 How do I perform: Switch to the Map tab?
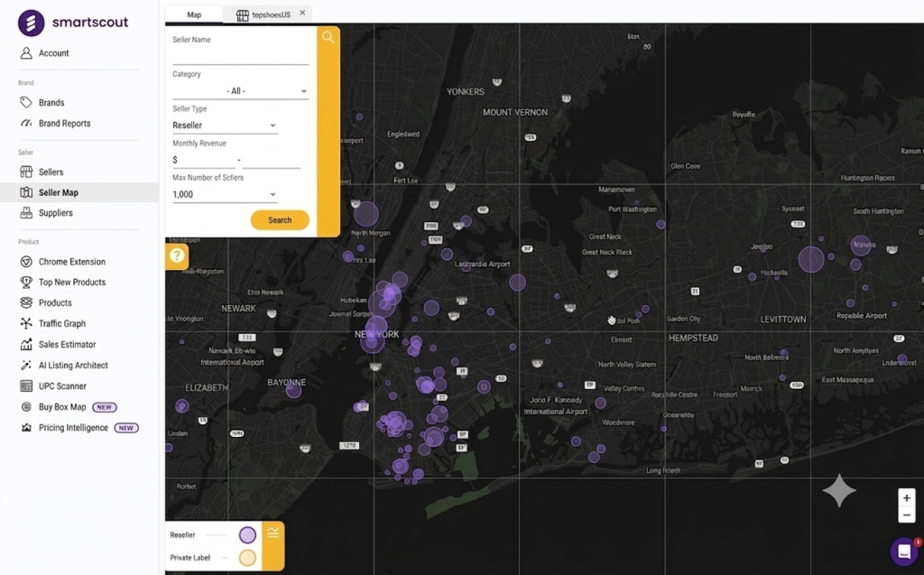coord(194,14)
